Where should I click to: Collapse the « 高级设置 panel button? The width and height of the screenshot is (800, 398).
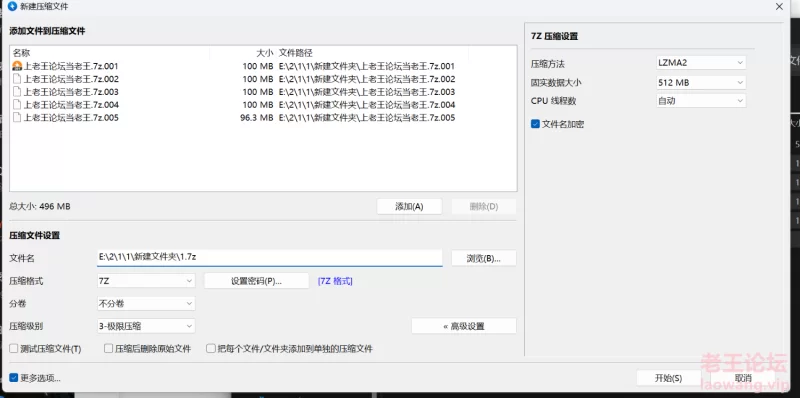click(x=464, y=326)
